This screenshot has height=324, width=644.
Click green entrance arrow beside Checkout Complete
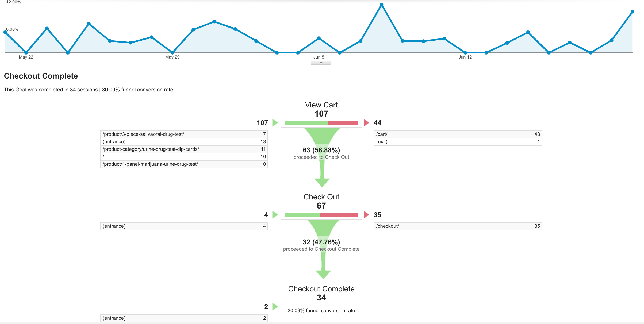pos(275,307)
